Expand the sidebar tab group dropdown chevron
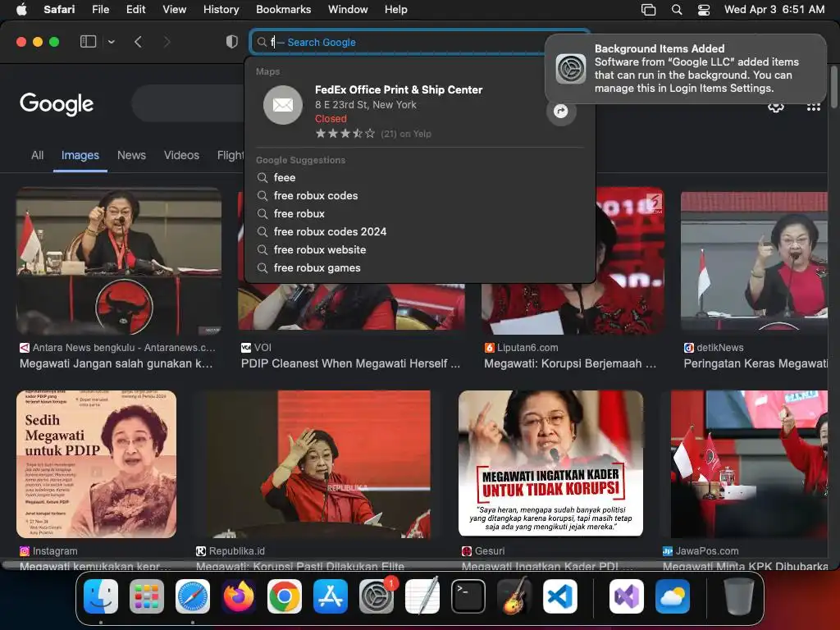Viewport: 840px width, 630px height. (111, 42)
